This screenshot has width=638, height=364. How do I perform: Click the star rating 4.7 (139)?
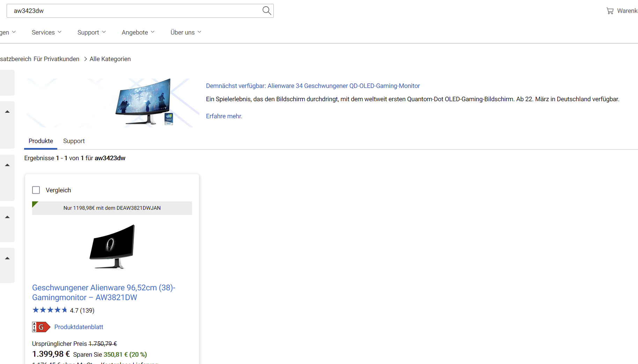click(63, 310)
